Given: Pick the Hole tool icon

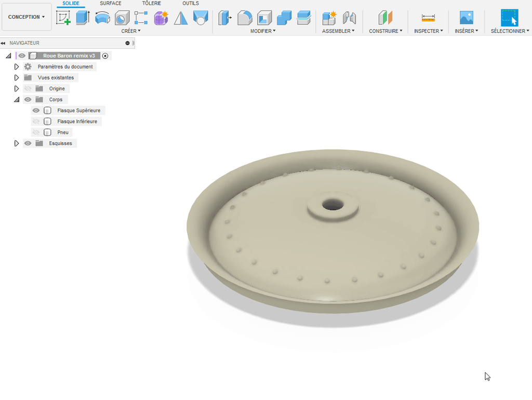Looking at the screenshot, I should click(122, 18).
